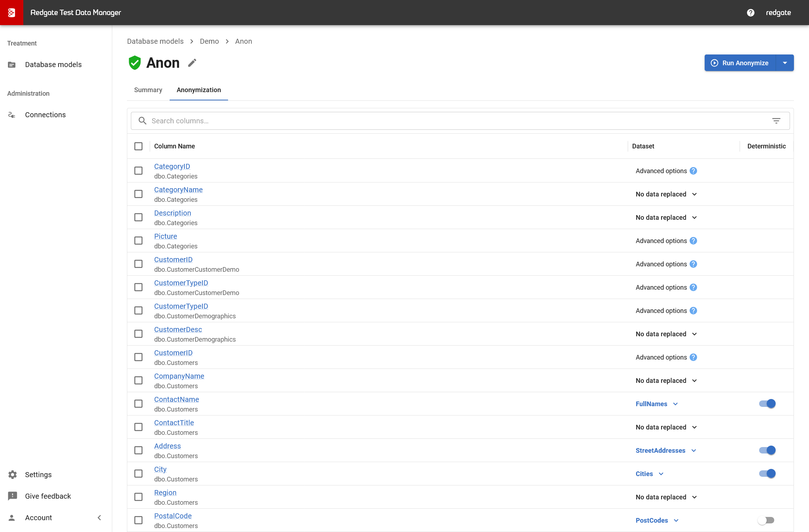This screenshot has height=532, width=809.
Task: Check the CategoryName row checkbox
Action: pos(138,194)
